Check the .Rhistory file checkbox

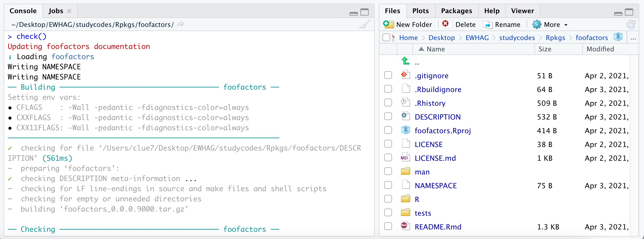[388, 102]
